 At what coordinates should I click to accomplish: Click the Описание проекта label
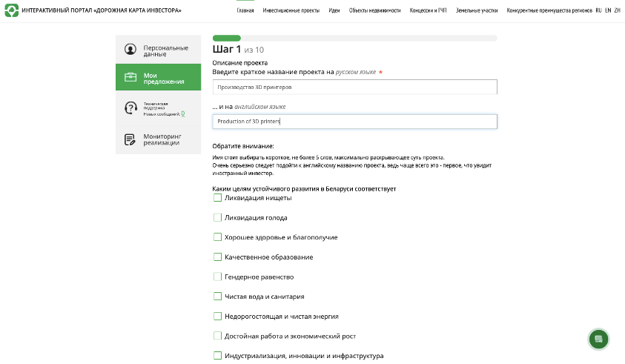click(x=240, y=62)
